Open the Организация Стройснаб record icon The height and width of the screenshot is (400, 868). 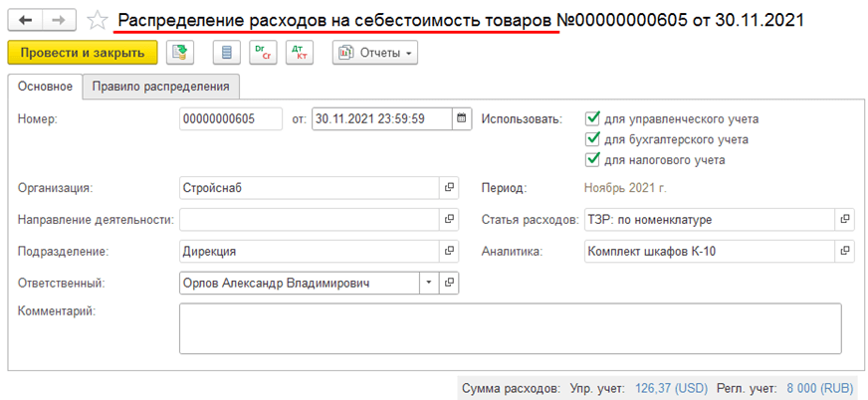[x=449, y=187]
